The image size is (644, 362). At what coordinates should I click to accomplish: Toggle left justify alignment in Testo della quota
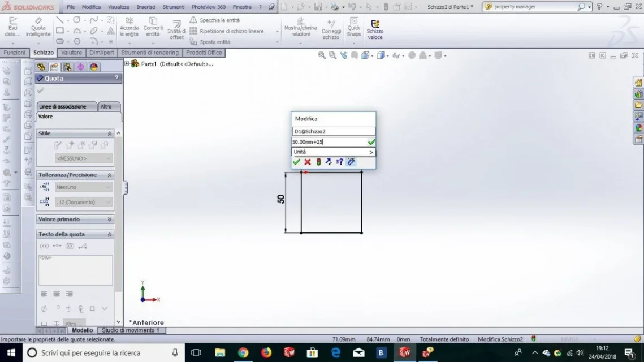44,294
